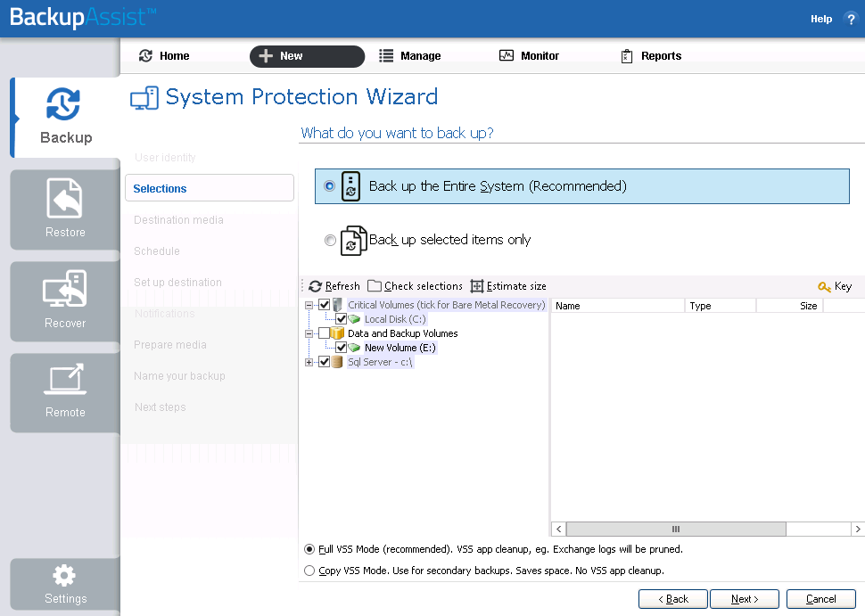Image resolution: width=865 pixels, height=616 pixels.
Task: Click the Data and Backup Volumes icon
Action: click(337, 333)
